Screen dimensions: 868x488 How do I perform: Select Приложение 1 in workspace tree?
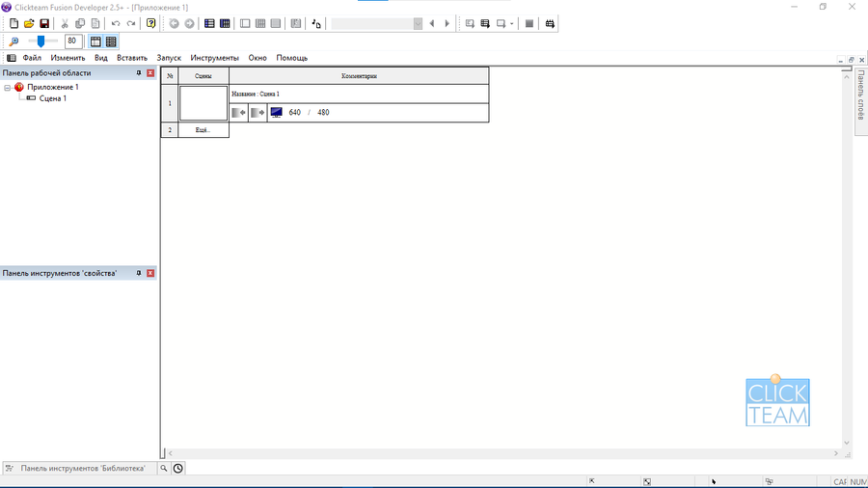point(53,87)
